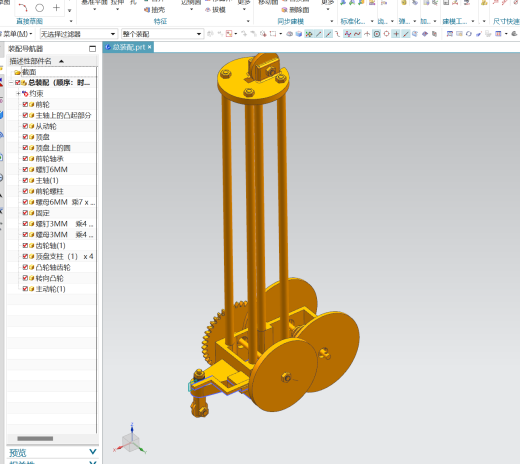
Task: Open the 整个装配 scope dropdown
Action: pyautogui.click(x=162, y=34)
